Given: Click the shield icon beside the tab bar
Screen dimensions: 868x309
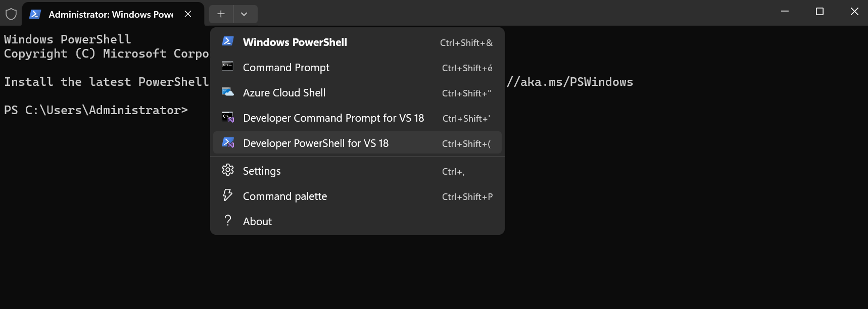Looking at the screenshot, I should click(11, 14).
